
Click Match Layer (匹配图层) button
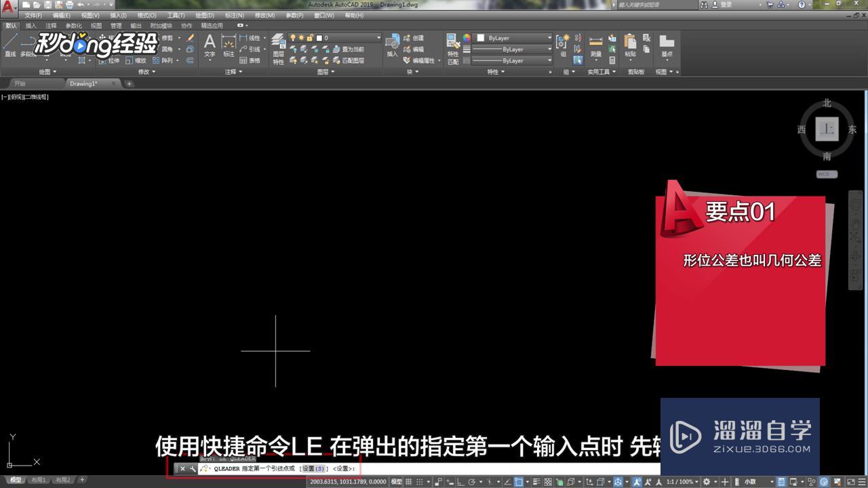348,60
